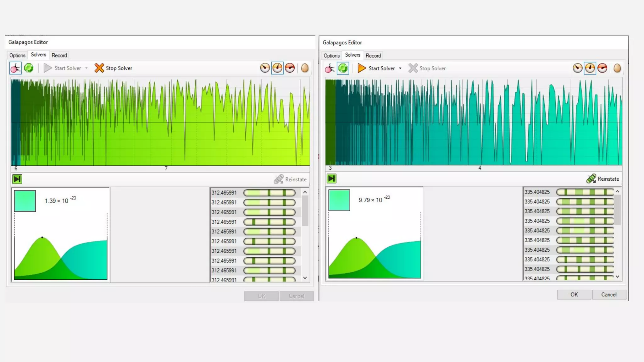Open Record tab in right editor
Viewport: 644px width, 362px height.
(x=373, y=56)
